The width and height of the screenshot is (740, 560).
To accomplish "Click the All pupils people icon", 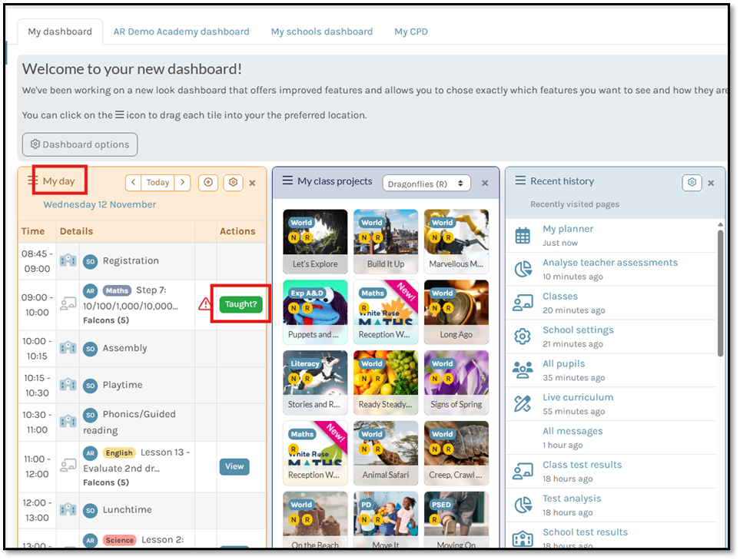I will pyautogui.click(x=523, y=370).
